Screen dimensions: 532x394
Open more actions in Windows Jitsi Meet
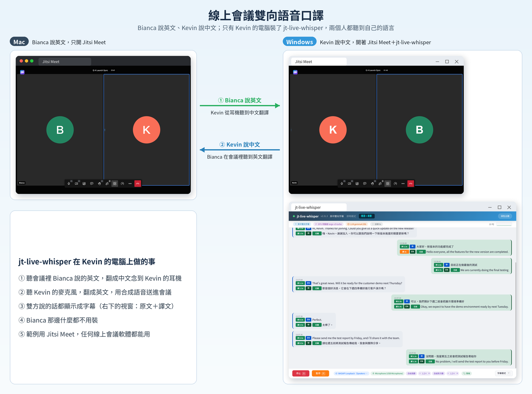tap(403, 184)
